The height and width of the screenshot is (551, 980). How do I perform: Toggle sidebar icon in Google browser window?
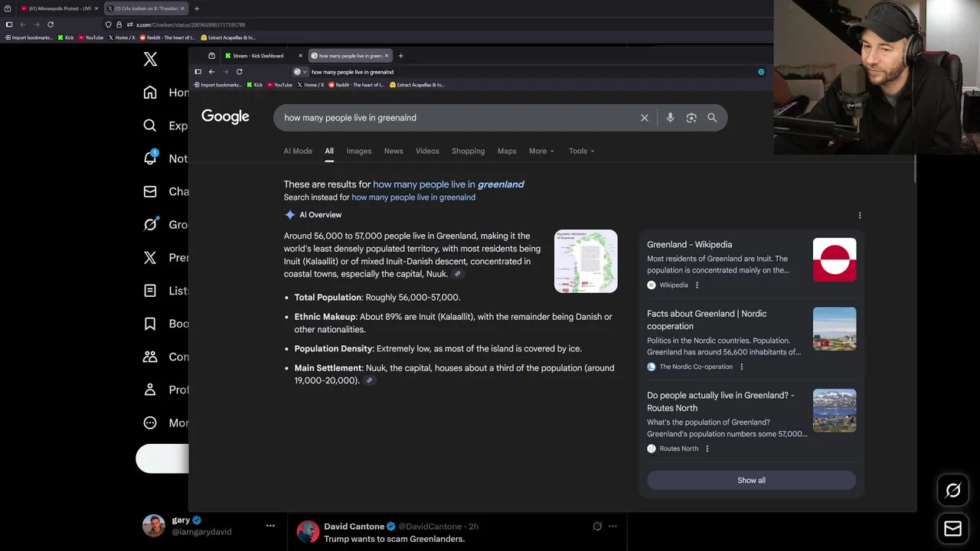(x=198, y=72)
